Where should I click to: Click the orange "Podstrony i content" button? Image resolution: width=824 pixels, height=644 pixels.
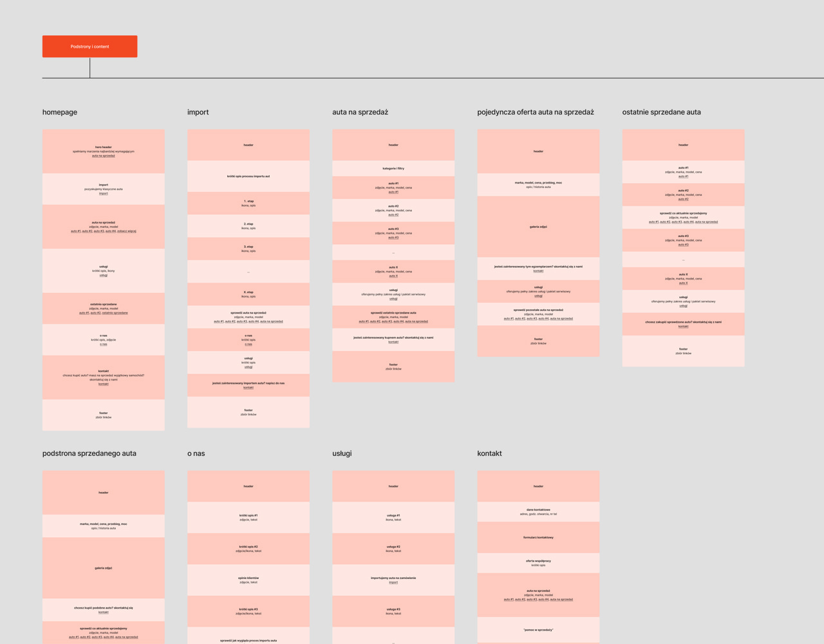[89, 46]
